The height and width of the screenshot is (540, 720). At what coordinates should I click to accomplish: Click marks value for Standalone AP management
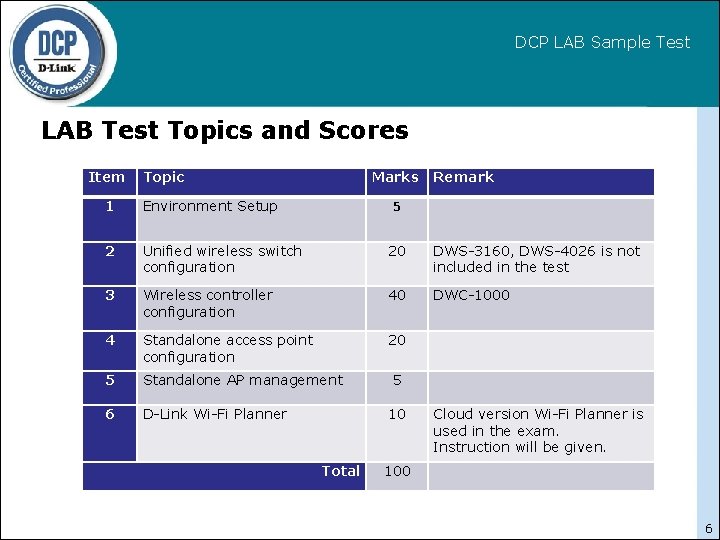(x=397, y=380)
